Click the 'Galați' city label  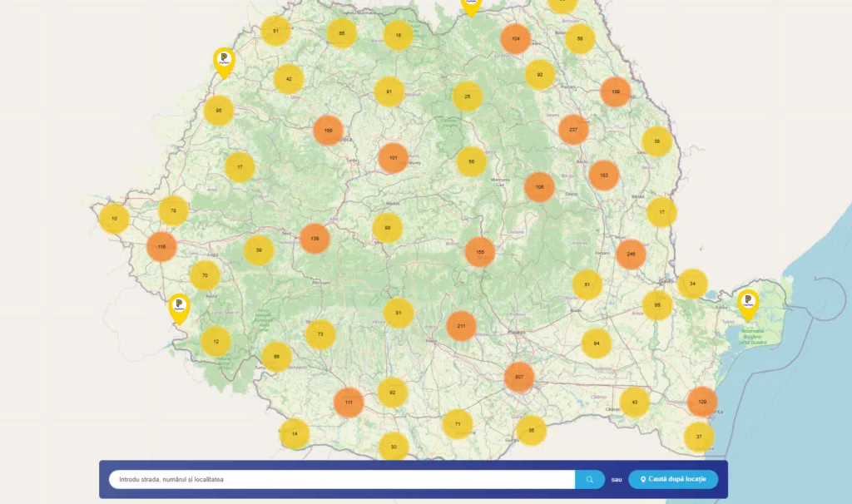[666, 281]
